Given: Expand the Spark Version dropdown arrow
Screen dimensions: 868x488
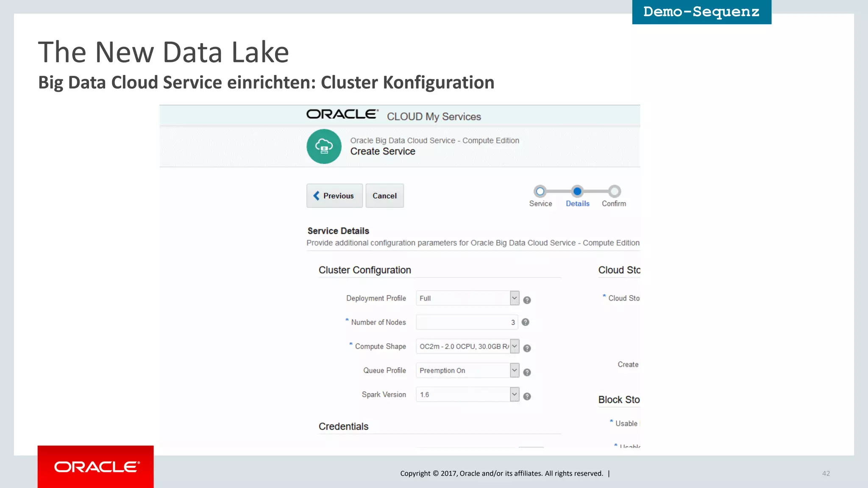Looking at the screenshot, I should (x=514, y=394).
